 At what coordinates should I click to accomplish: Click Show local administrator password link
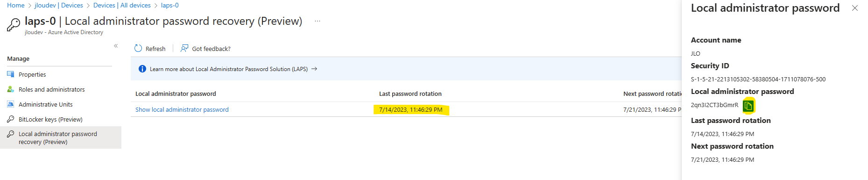point(182,109)
